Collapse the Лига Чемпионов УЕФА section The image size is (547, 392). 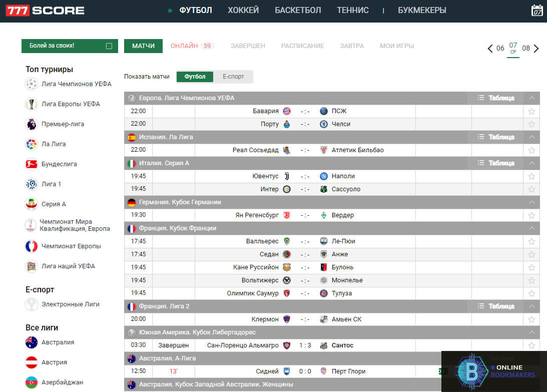coord(531,98)
